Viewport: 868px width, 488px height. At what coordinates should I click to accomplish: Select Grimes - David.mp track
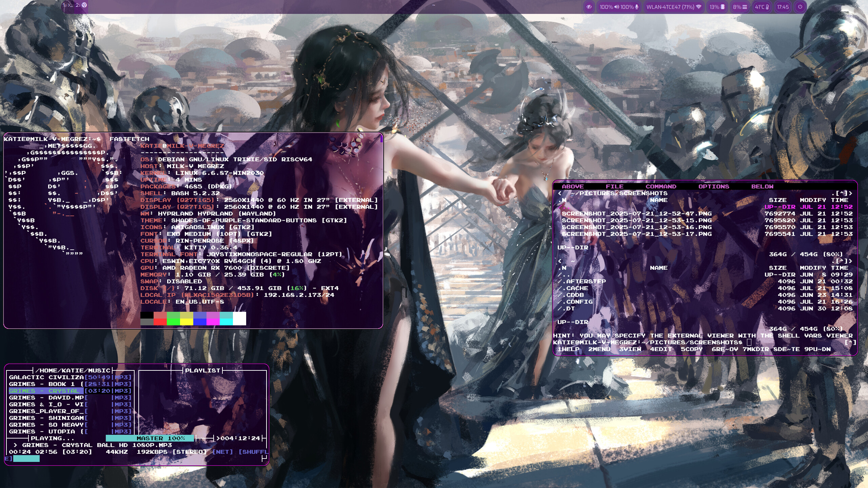pyautogui.click(x=70, y=398)
